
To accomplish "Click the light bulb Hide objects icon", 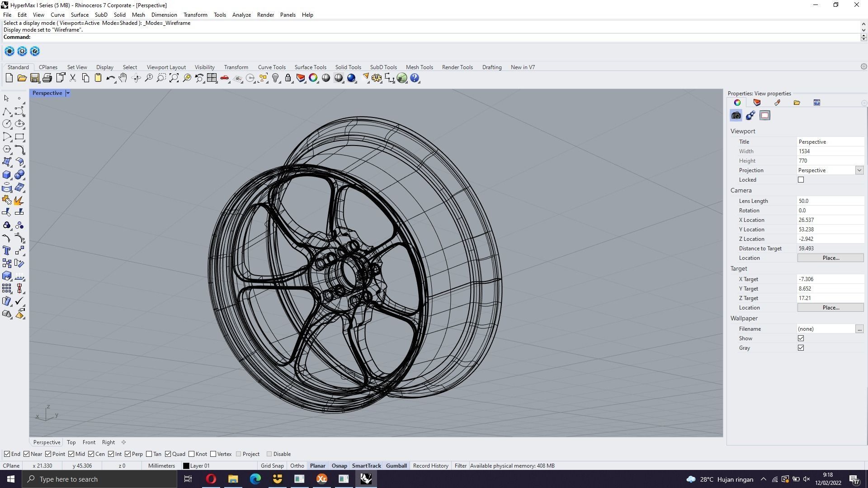I will pyautogui.click(x=275, y=78).
